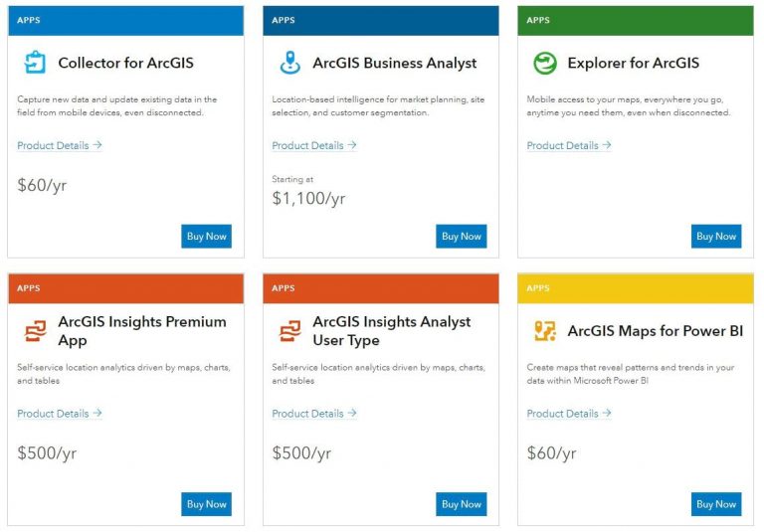Click the ArcGIS Insights Analyst User Type icon
The image size is (764, 532).
pos(289,331)
